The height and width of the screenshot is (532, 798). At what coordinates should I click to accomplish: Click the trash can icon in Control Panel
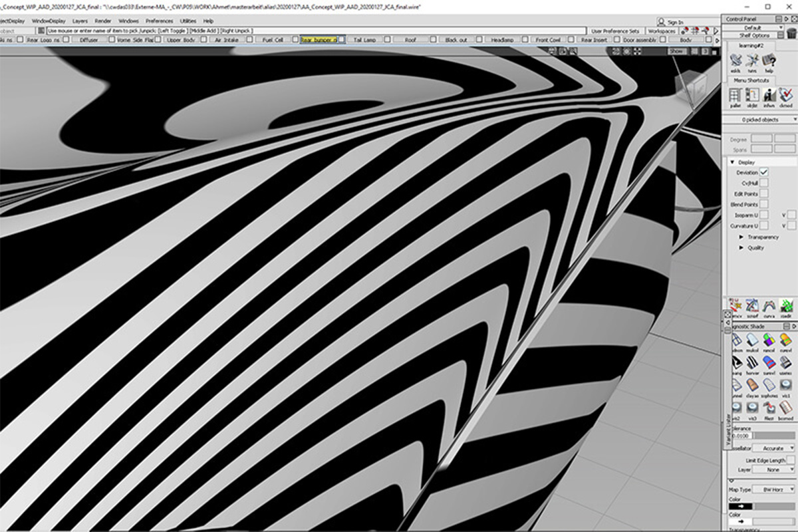click(791, 33)
